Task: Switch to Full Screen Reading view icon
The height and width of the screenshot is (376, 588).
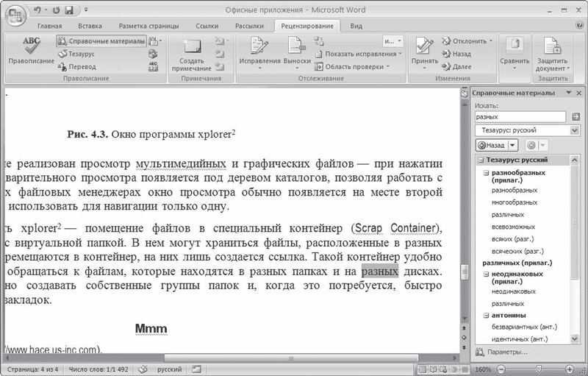Action: pyautogui.click(x=433, y=369)
